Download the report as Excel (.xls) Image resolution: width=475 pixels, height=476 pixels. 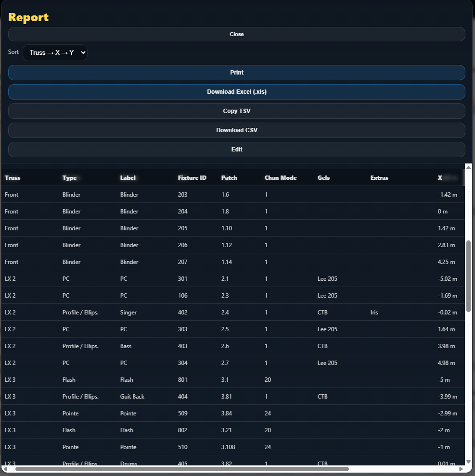[x=236, y=91]
